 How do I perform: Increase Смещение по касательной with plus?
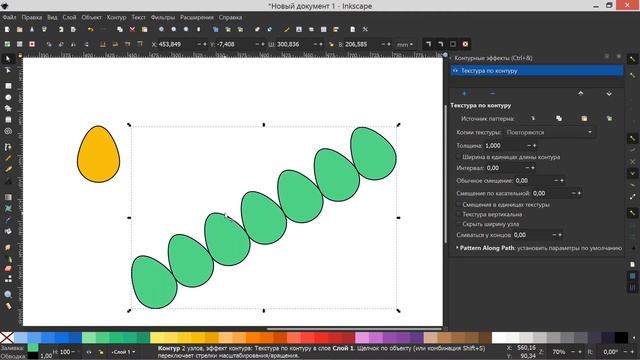[579, 193]
